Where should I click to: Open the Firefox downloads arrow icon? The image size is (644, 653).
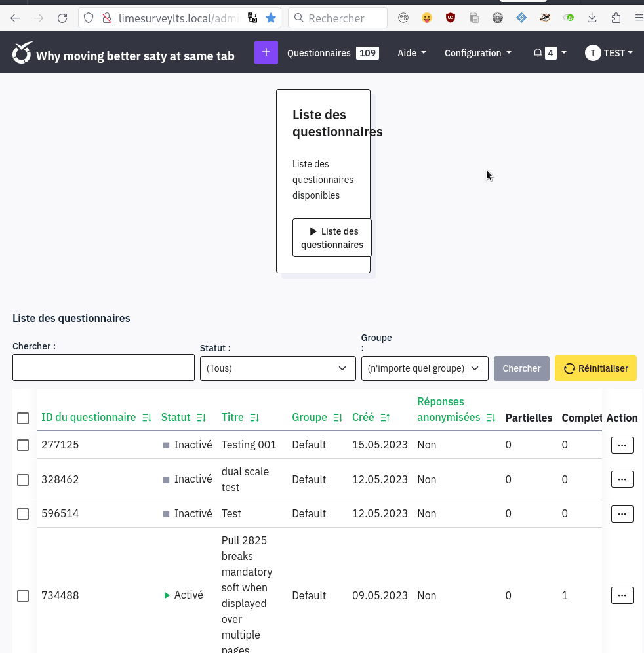[x=592, y=18]
